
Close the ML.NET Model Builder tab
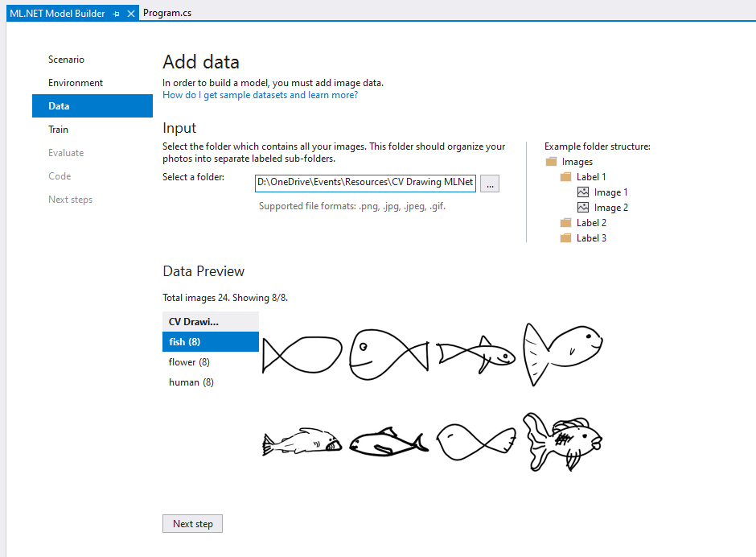click(x=131, y=14)
